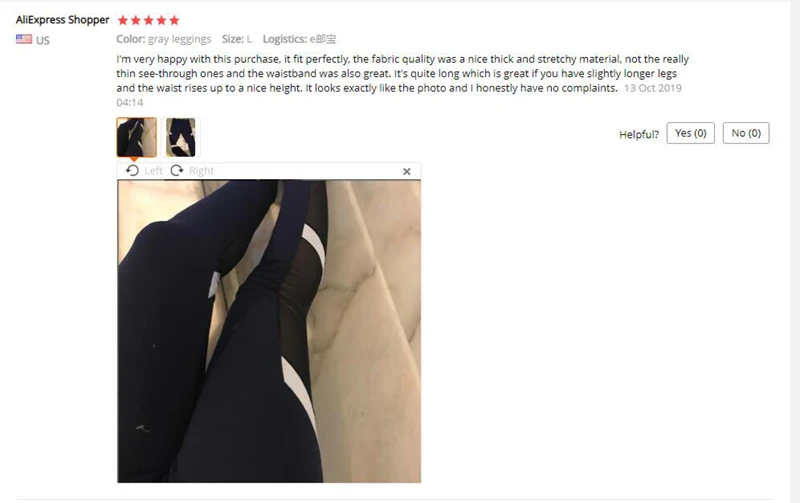800x503 pixels.
Task: Click the enlarged leggings photo
Action: click(x=269, y=331)
